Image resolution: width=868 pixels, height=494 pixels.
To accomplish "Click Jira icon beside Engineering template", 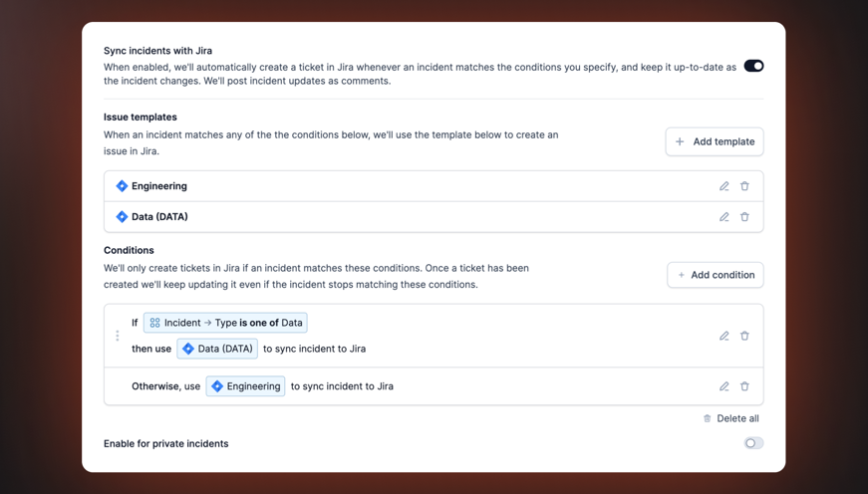I will point(122,186).
